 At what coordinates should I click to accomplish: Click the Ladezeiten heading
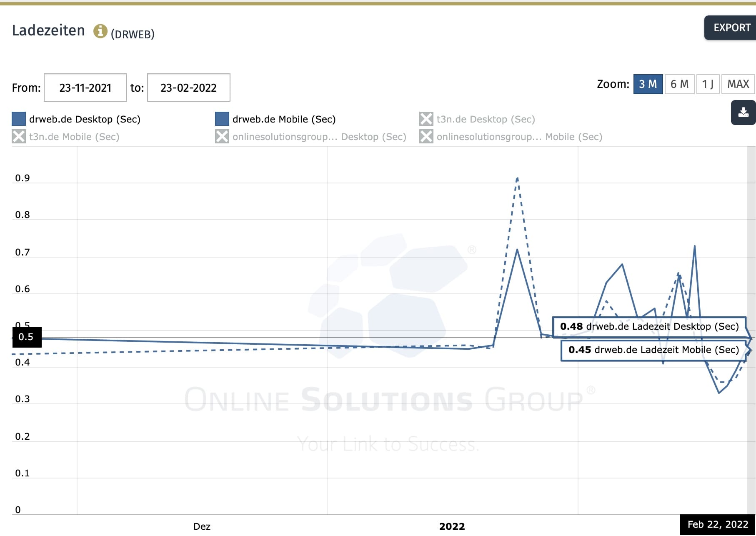click(x=48, y=30)
